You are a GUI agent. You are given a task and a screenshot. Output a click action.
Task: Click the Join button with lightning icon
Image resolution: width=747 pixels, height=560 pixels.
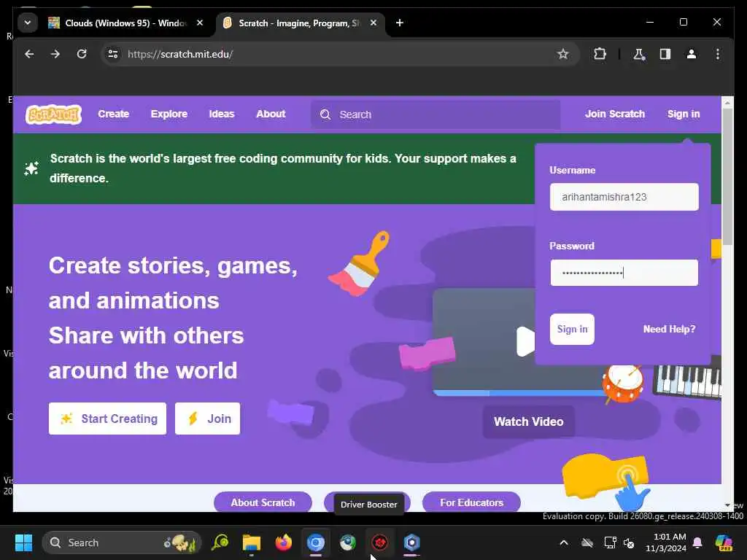tap(207, 419)
